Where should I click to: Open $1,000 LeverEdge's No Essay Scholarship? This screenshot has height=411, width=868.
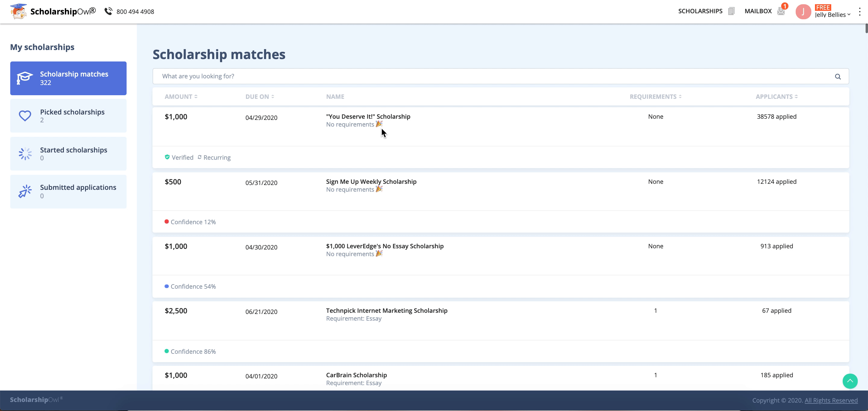385,246
